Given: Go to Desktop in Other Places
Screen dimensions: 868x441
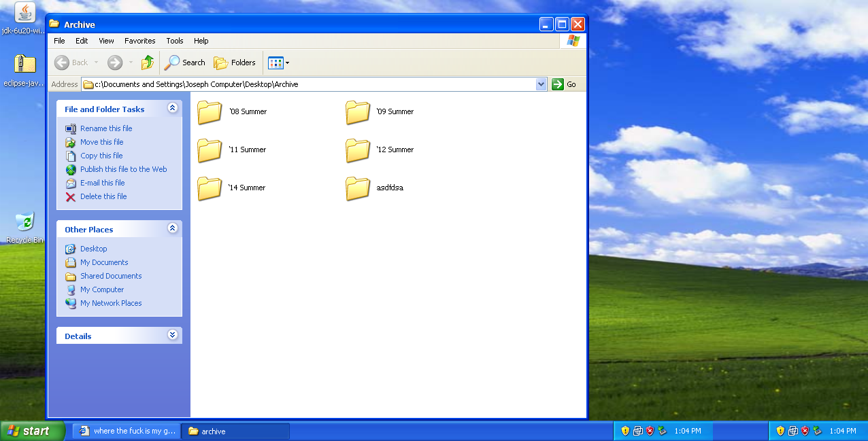Looking at the screenshot, I should (x=94, y=249).
